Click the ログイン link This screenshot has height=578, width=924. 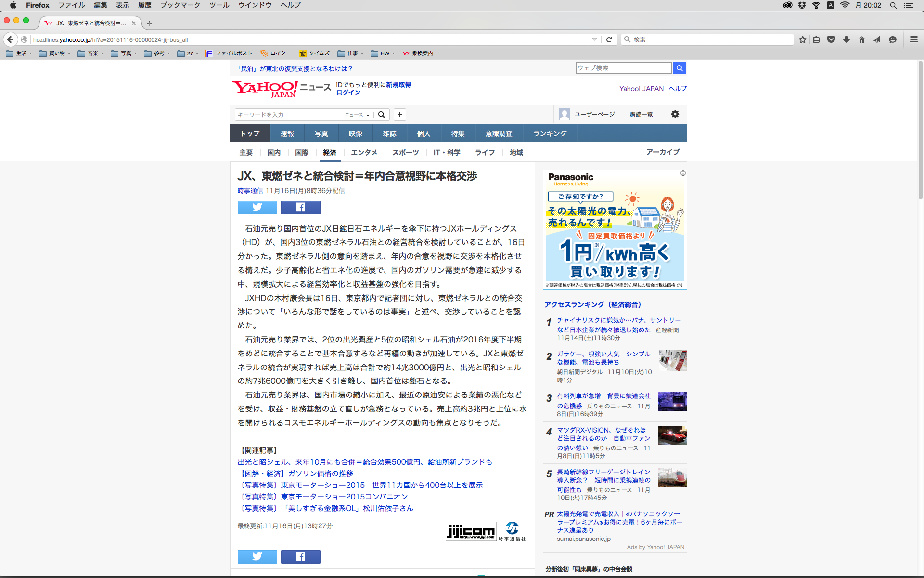pyautogui.click(x=348, y=92)
